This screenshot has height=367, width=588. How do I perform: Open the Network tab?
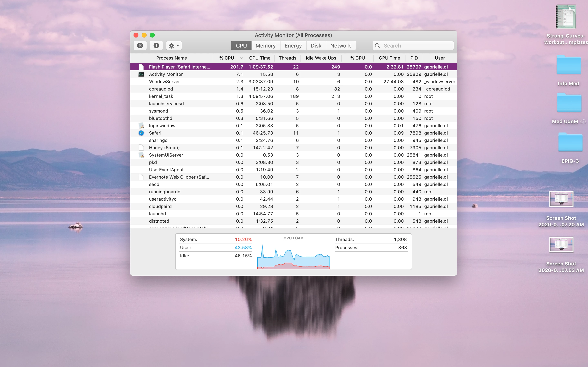[x=340, y=46]
